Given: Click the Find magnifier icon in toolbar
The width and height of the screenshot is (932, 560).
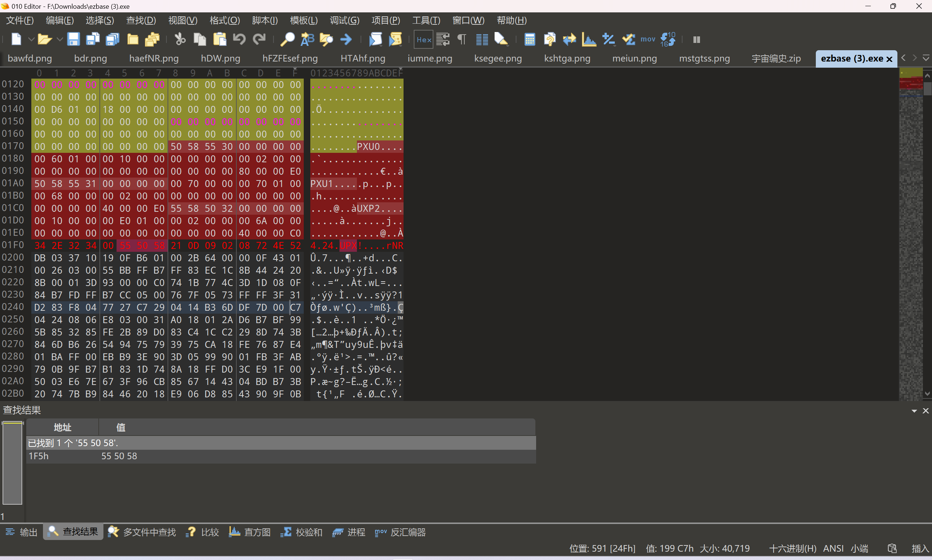Looking at the screenshot, I should [x=287, y=39].
